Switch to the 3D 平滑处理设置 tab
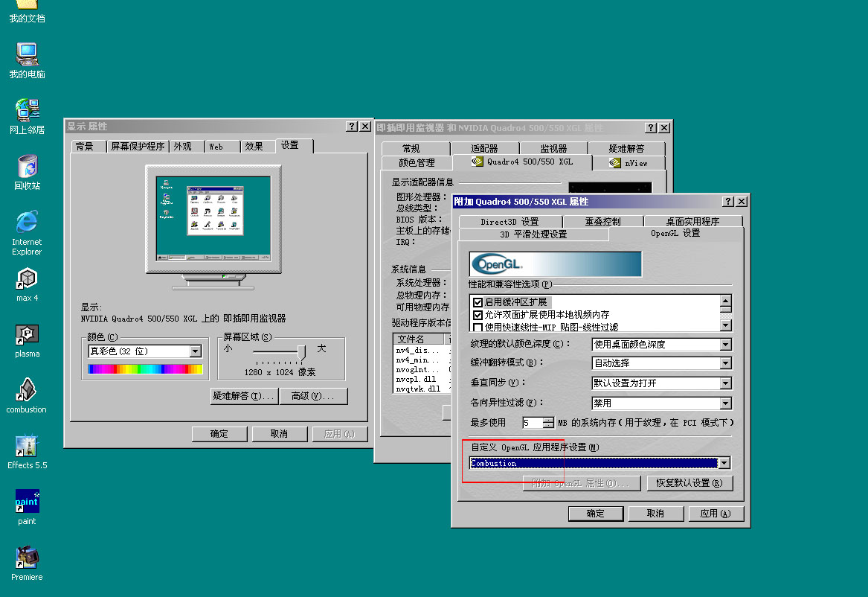The image size is (868, 597). (533, 234)
